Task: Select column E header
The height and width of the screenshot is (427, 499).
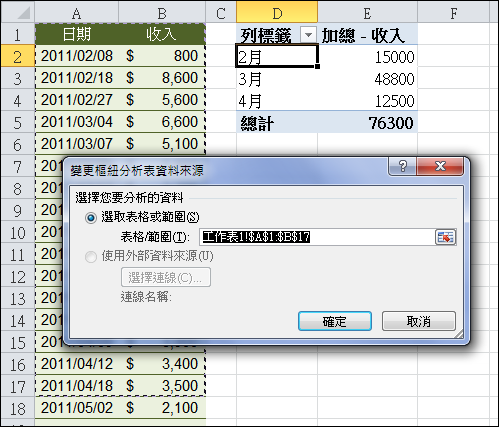Action: (367, 13)
